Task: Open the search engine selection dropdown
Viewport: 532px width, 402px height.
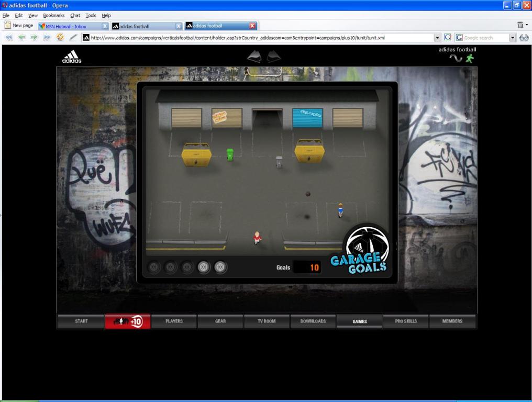Action: pos(512,38)
